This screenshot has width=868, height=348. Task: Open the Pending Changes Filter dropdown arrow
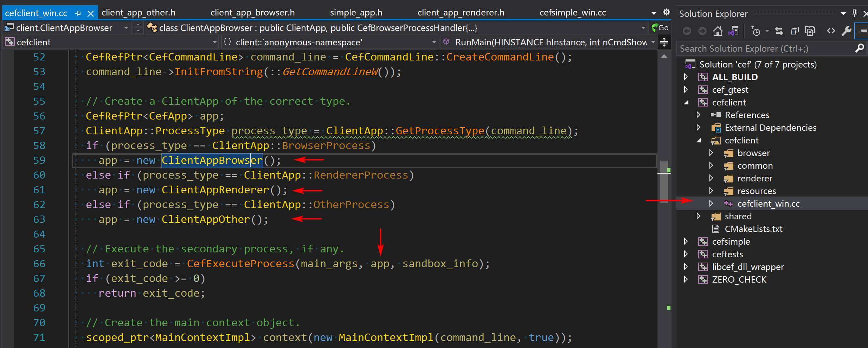pyautogui.click(x=767, y=31)
